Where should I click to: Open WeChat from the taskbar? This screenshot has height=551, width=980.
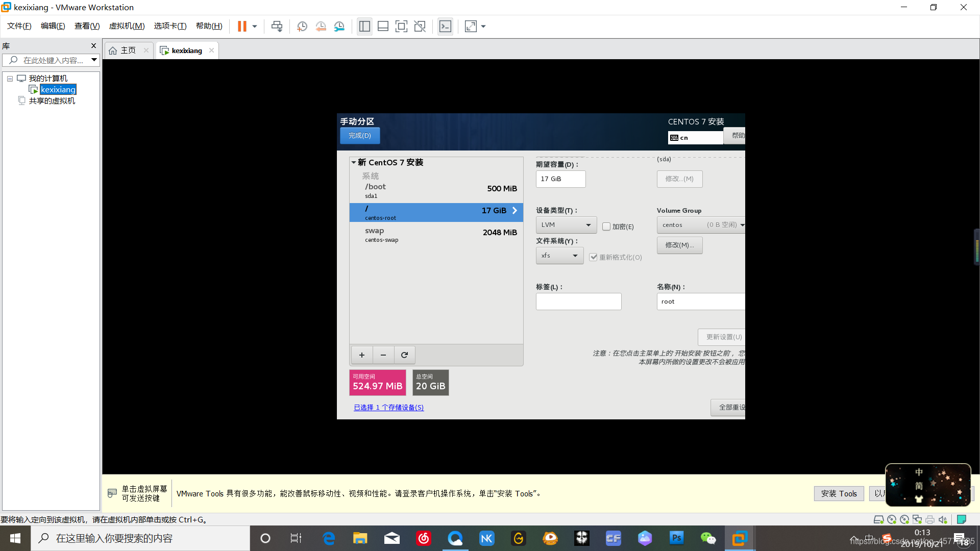[708, 538]
